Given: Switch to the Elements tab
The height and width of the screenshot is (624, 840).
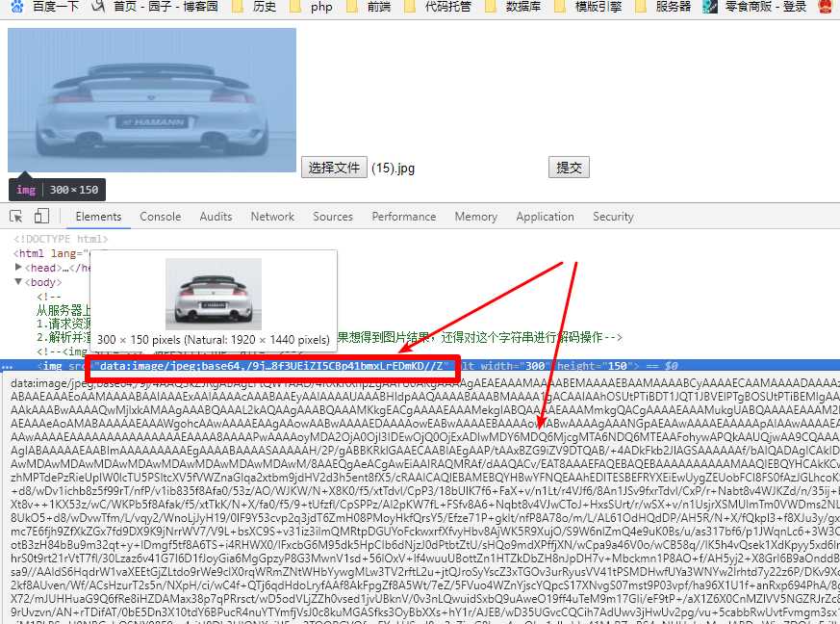Looking at the screenshot, I should (x=98, y=217).
